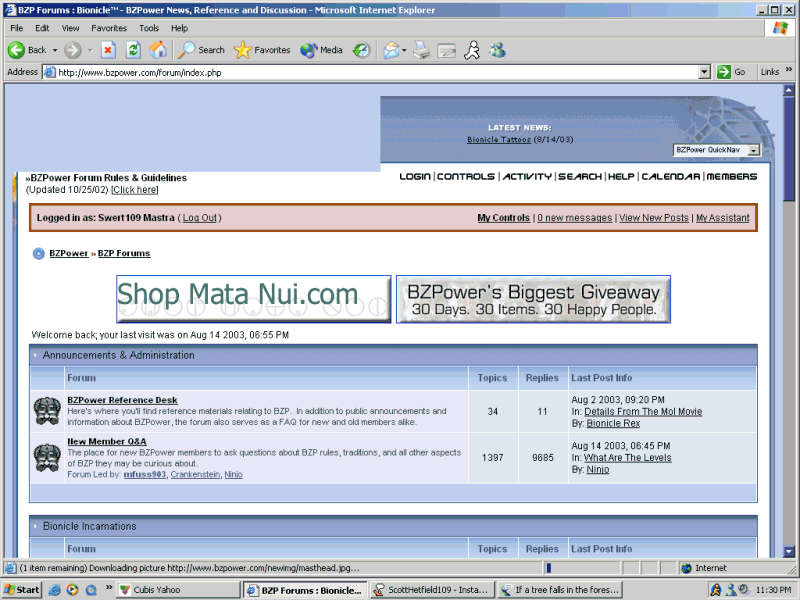
Task: Go to Home page icon
Action: click(158, 50)
